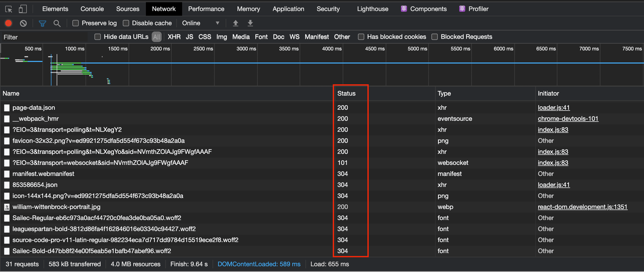Click file icon beside favicon-32x32.png row
The width and height of the screenshot is (644, 272).
coord(7,141)
